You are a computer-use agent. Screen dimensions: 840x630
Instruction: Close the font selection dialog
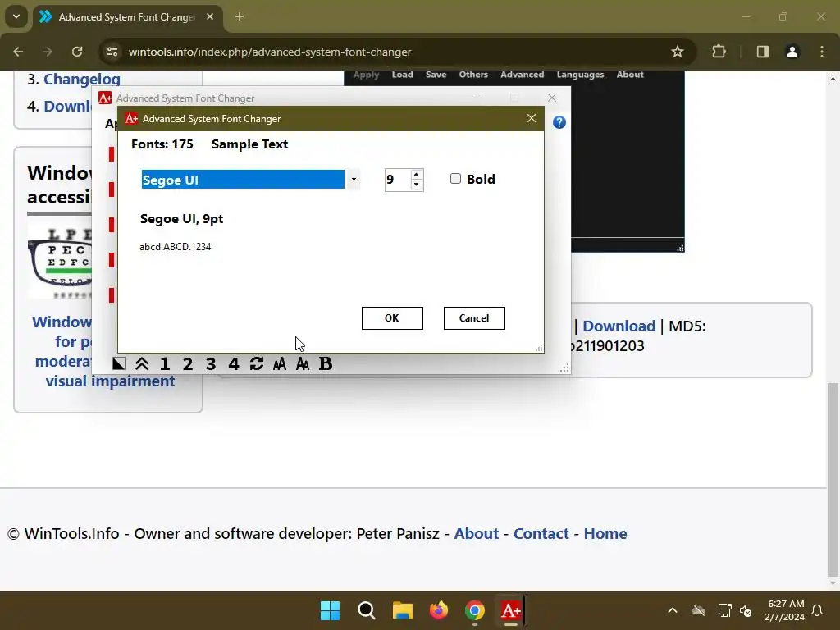pos(532,118)
